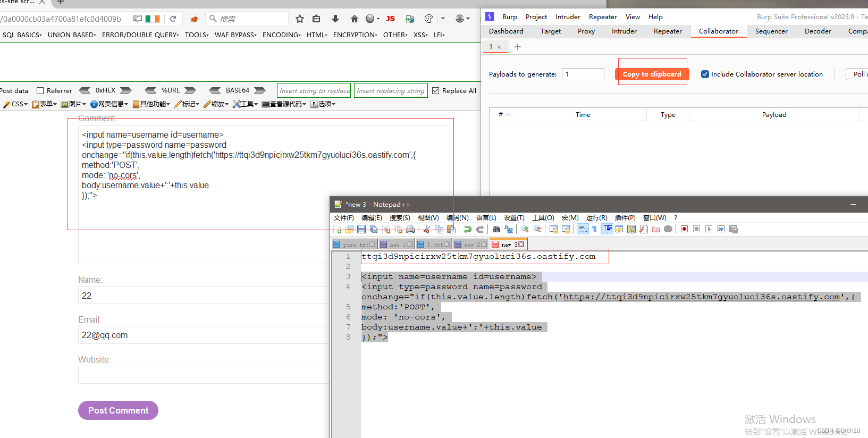Open the XSS dropdown
Viewport: 868px width, 438px height.
tap(421, 35)
